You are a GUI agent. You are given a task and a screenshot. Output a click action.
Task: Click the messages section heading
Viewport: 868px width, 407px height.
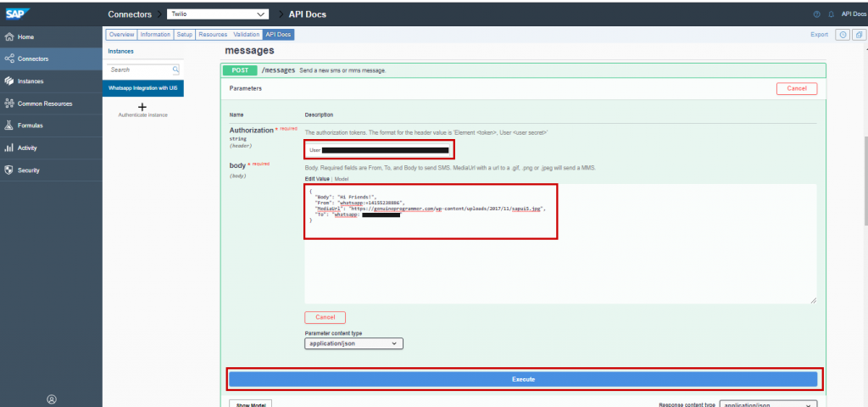(x=250, y=51)
